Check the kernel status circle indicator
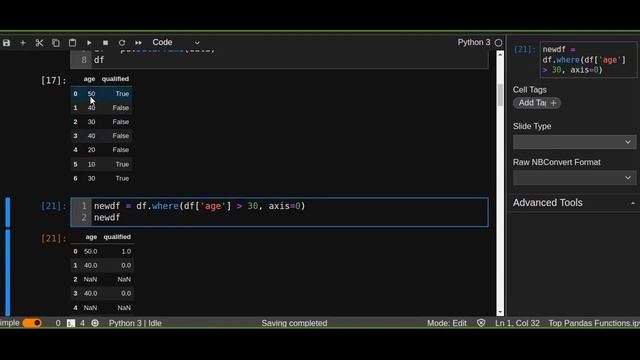The height and width of the screenshot is (360, 640). [498, 42]
